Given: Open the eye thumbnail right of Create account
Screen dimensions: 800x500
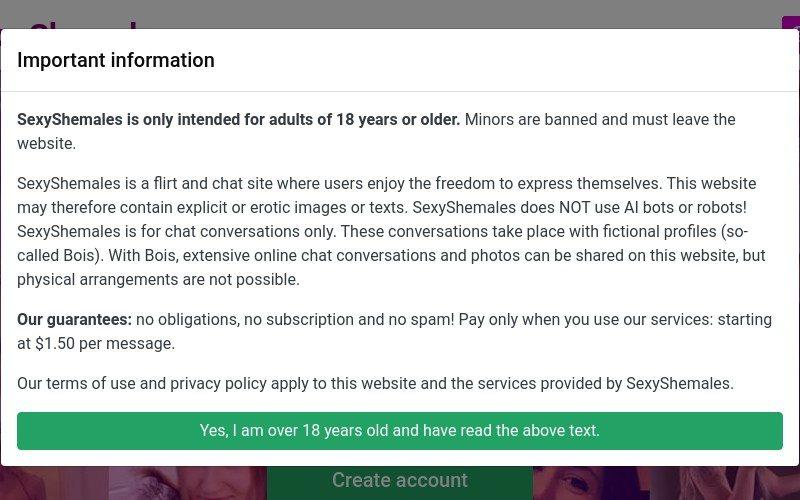Looking at the screenshot, I should coord(591,483).
